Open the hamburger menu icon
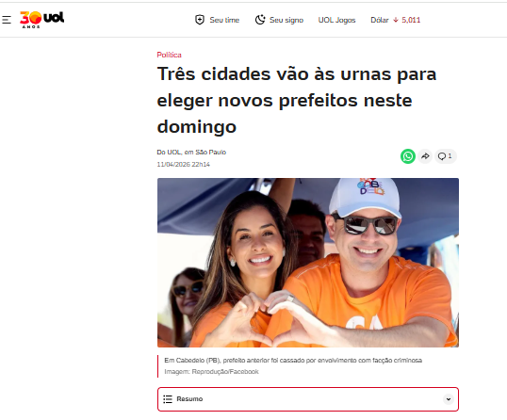 (x=7, y=20)
